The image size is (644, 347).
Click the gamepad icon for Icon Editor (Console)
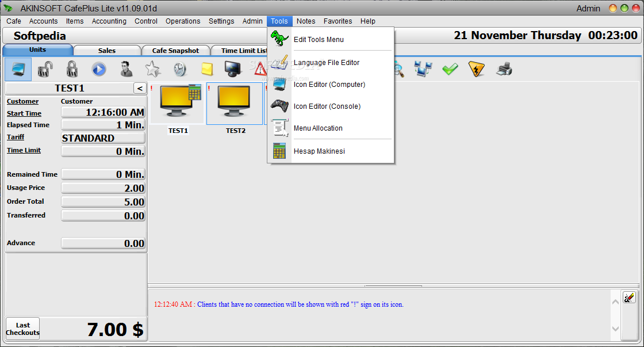(x=279, y=106)
